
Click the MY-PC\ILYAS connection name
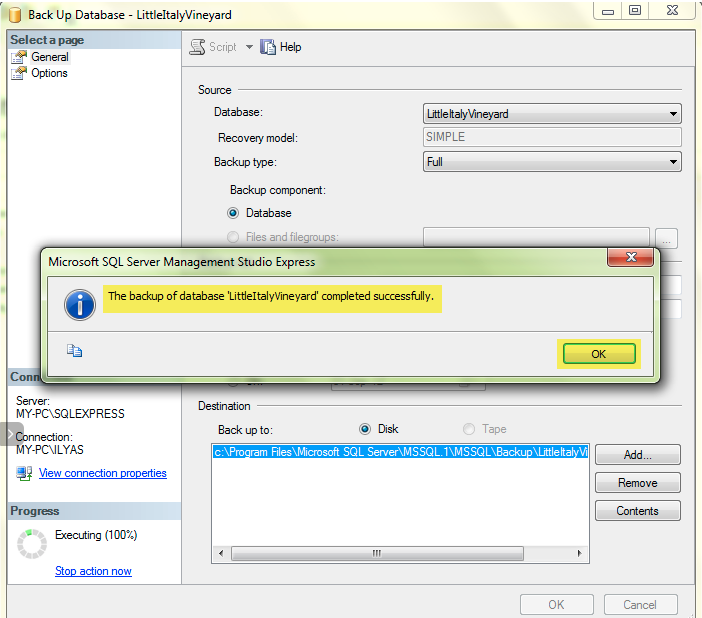tap(50, 450)
